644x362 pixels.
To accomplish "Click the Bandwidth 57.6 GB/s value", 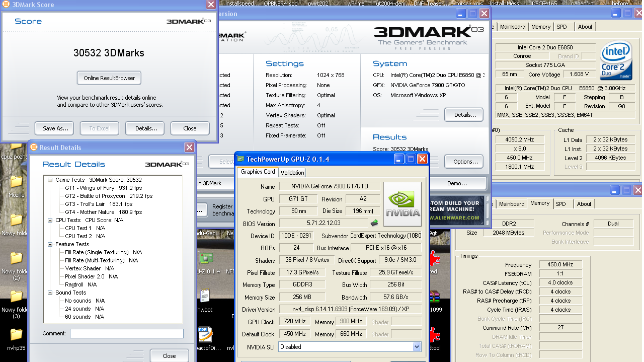I will click(x=396, y=297).
